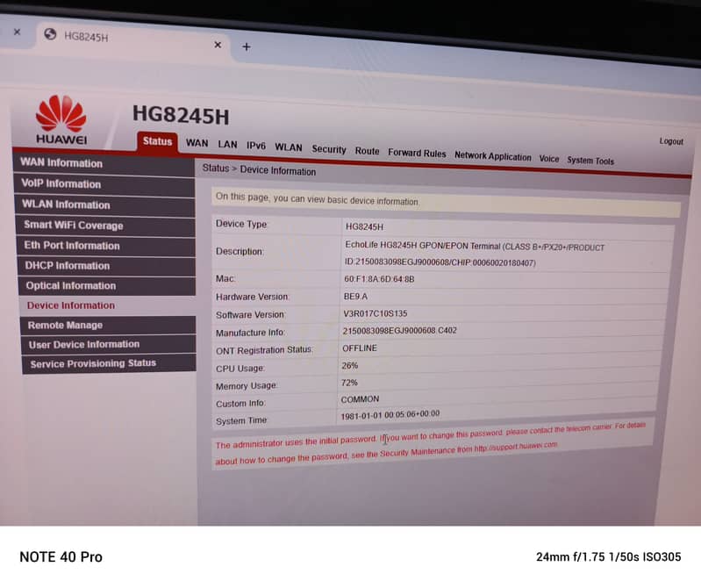Click the HG8245H page title heading
The width and height of the screenshot is (701, 588).
[181, 115]
